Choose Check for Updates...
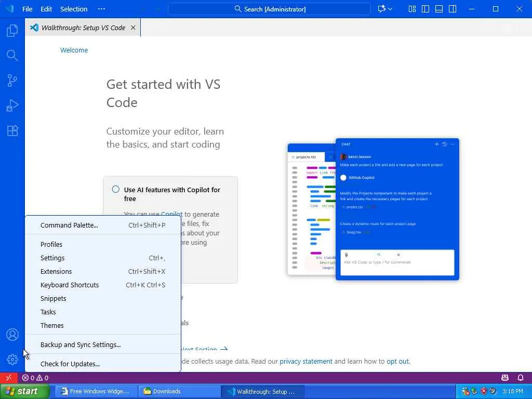The image size is (532, 399). point(103,364)
